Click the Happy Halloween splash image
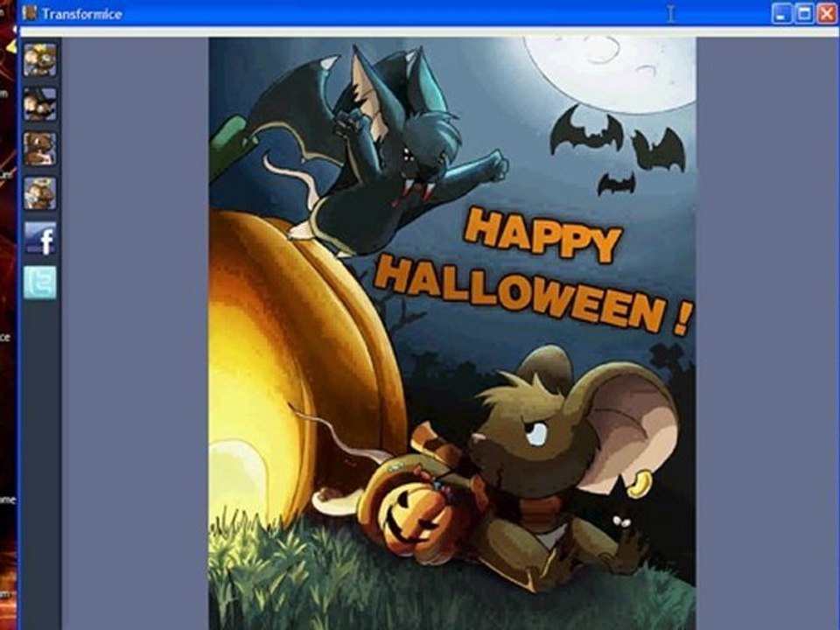Image resolution: width=840 pixels, height=630 pixels. tap(452, 333)
